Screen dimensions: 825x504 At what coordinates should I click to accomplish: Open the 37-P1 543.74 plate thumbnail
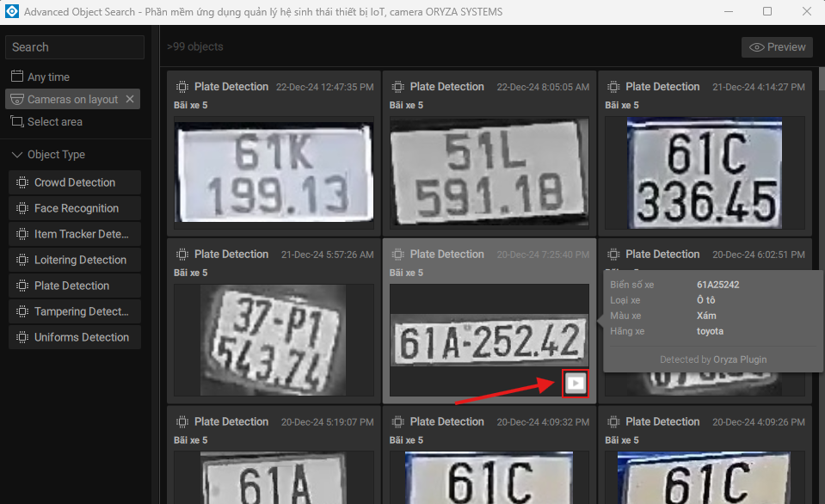pos(274,340)
